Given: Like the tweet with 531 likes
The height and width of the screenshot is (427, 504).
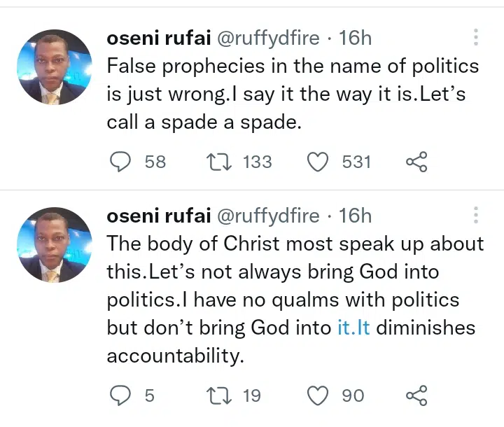Looking at the screenshot, I should click(x=318, y=162).
